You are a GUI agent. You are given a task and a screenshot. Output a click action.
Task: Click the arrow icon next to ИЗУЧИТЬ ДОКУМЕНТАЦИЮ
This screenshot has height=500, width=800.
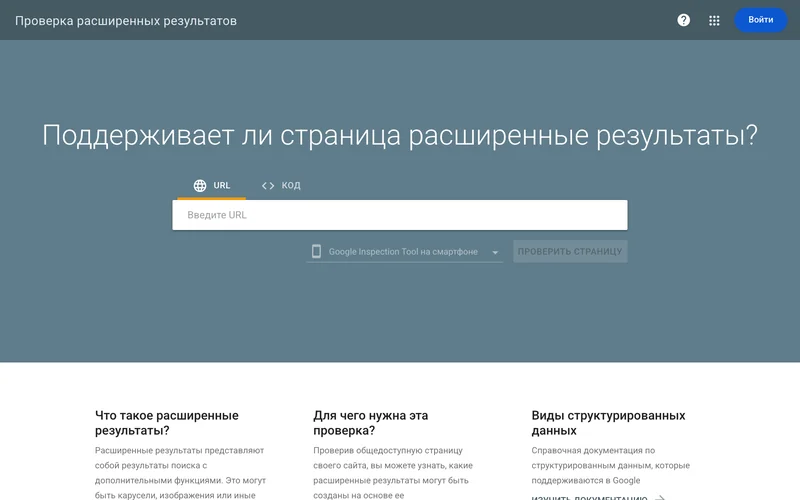(x=660, y=497)
